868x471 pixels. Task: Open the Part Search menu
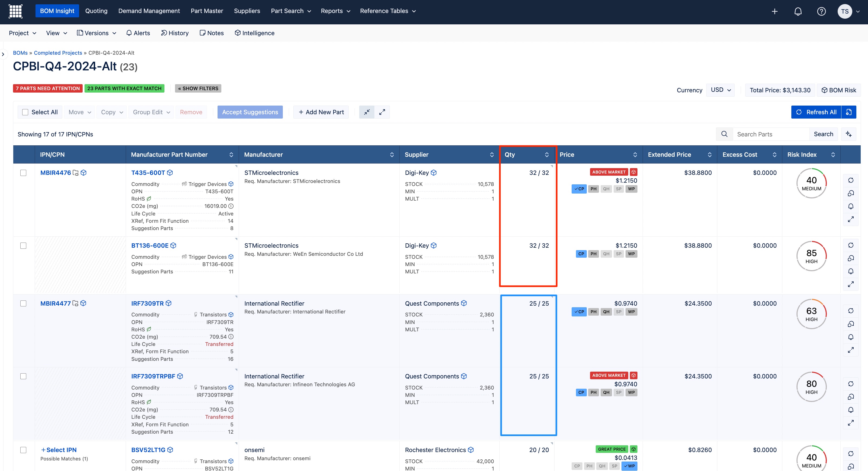(x=291, y=11)
